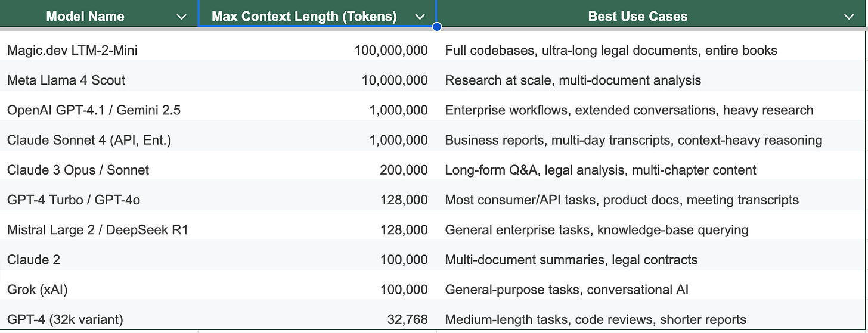Click the 1,000,000 value in GPT-4.1 row
868x333 pixels.
click(x=398, y=110)
